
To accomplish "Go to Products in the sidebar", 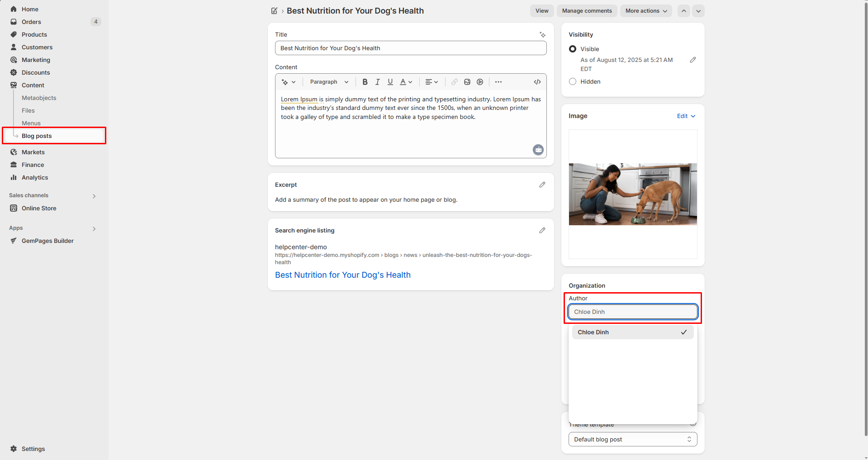I will (x=34, y=34).
